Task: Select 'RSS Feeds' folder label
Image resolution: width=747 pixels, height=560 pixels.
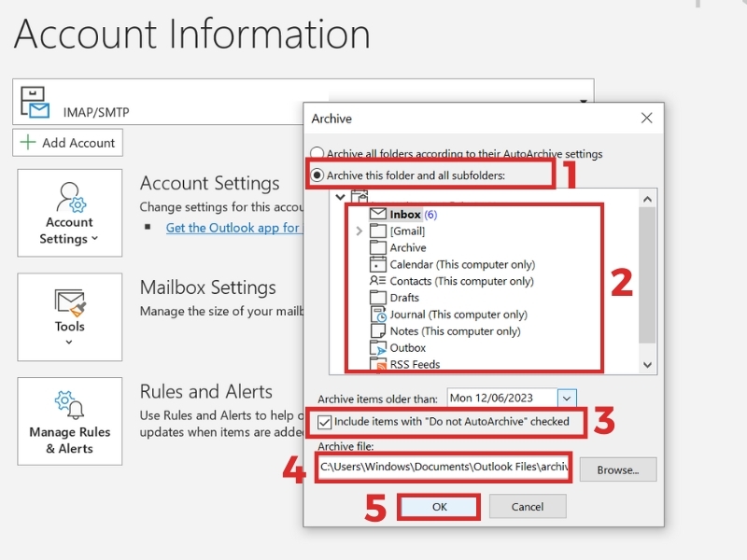Action: (415, 364)
